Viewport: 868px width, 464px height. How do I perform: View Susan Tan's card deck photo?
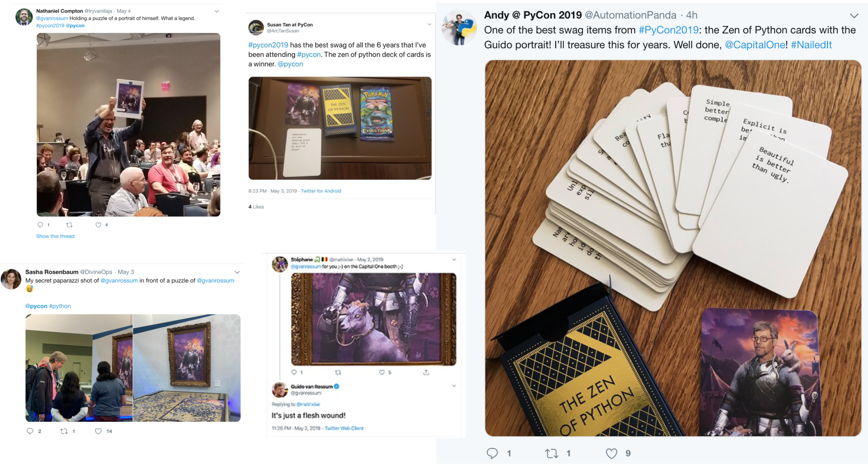(x=340, y=128)
